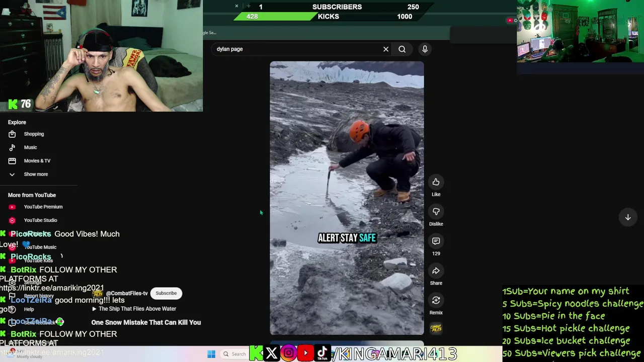
Task: Dislike the Shorts video
Action: (x=436, y=212)
